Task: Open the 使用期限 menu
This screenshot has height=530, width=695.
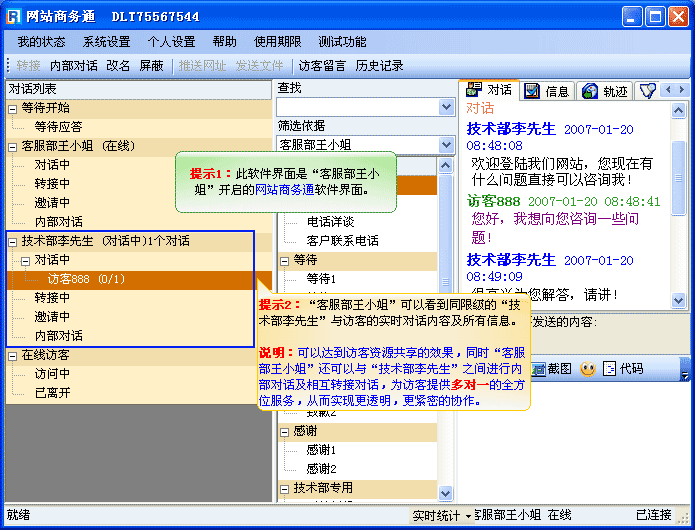Action: [277, 42]
